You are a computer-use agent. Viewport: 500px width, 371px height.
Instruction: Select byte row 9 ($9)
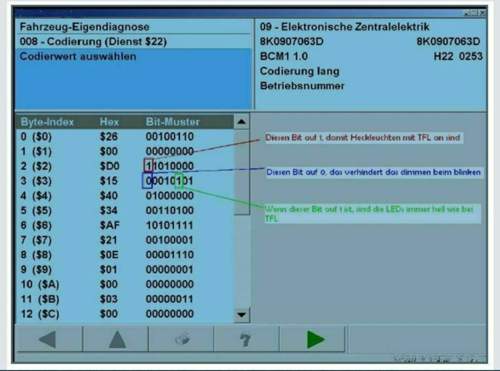pos(125,269)
